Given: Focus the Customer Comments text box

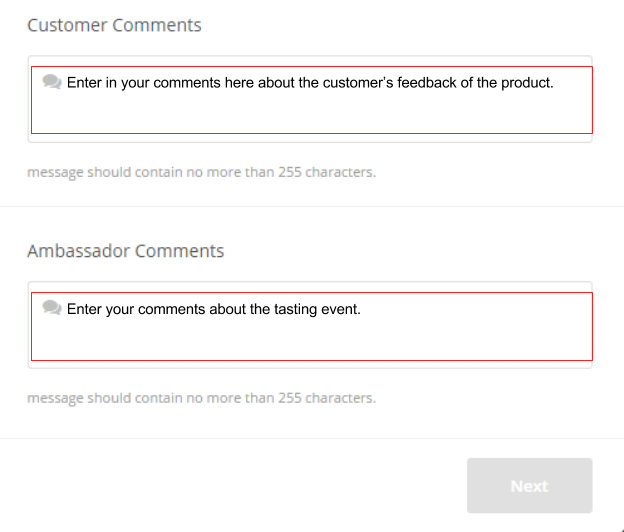Looking at the screenshot, I should coord(311,100).
